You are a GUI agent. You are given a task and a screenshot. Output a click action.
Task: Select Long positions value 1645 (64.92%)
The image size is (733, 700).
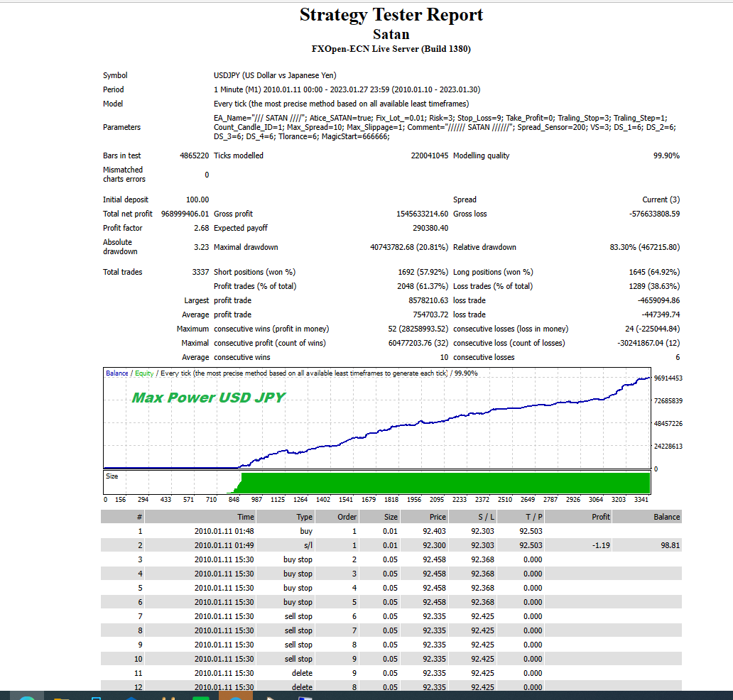point(654,272)
